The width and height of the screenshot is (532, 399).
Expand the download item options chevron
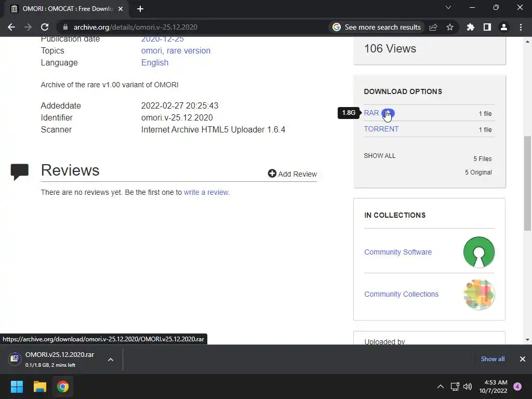[111, 360]
